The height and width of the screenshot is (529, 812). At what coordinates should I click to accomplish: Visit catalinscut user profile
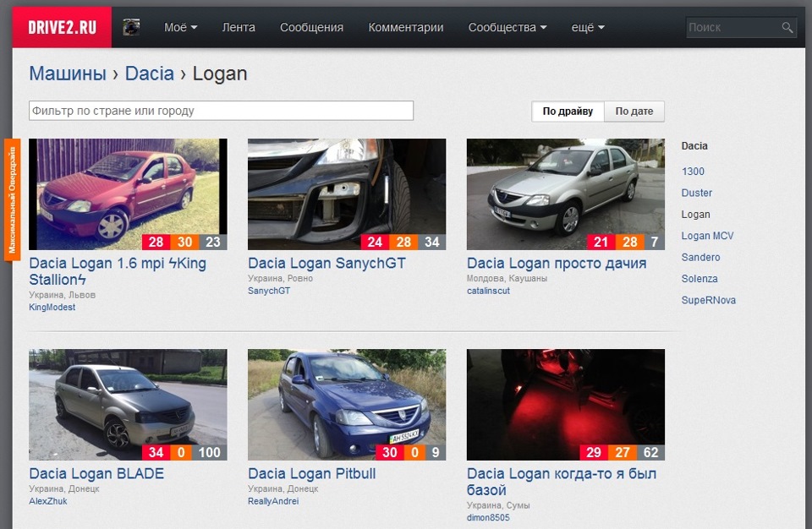pos(488,291)
